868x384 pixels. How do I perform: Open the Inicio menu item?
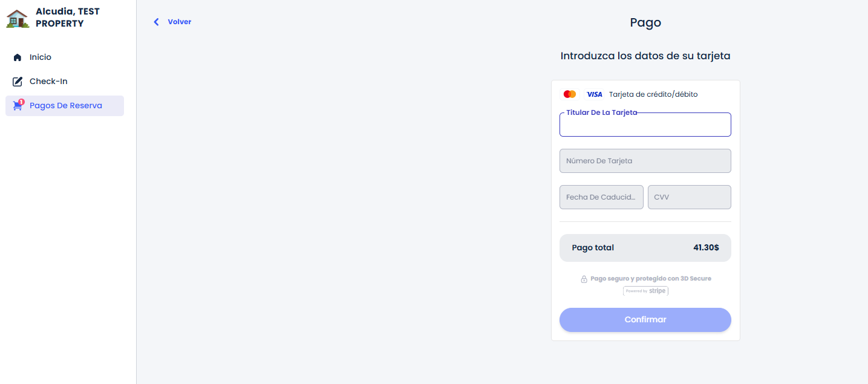point(41,57)
